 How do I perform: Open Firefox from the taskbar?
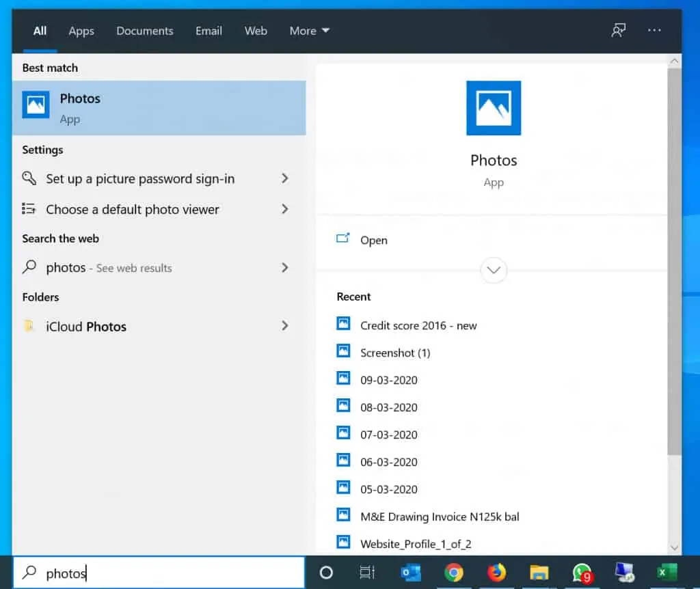[x=496, y=573]
